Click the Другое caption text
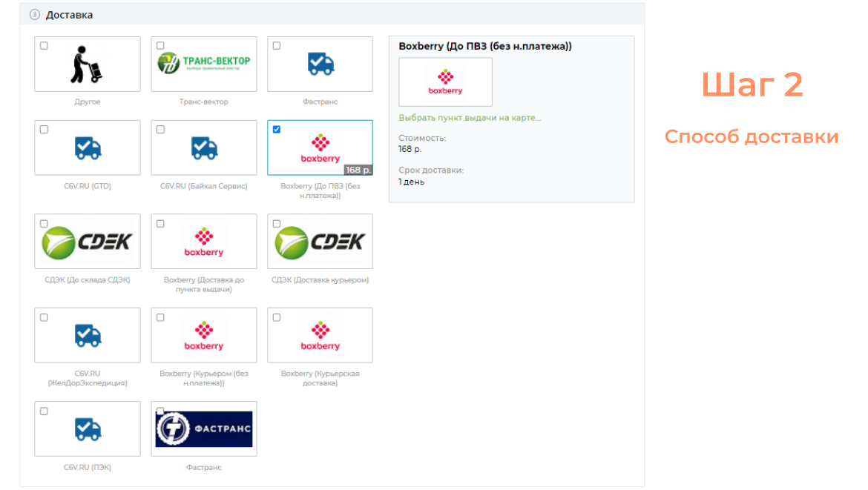This screenshot has width=868, height=490. pos(88,102)
